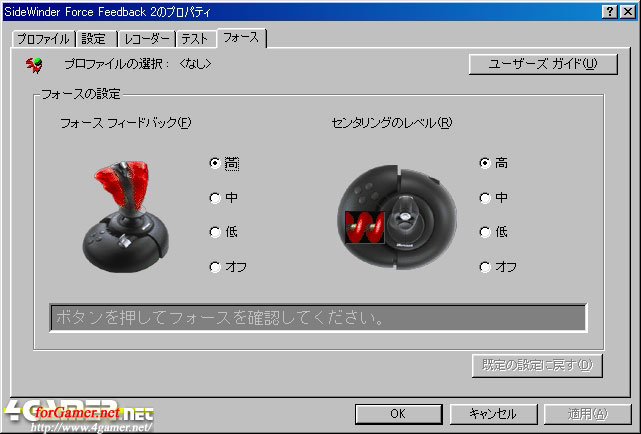Select the レコーダー tab

[x=147, y=39]
